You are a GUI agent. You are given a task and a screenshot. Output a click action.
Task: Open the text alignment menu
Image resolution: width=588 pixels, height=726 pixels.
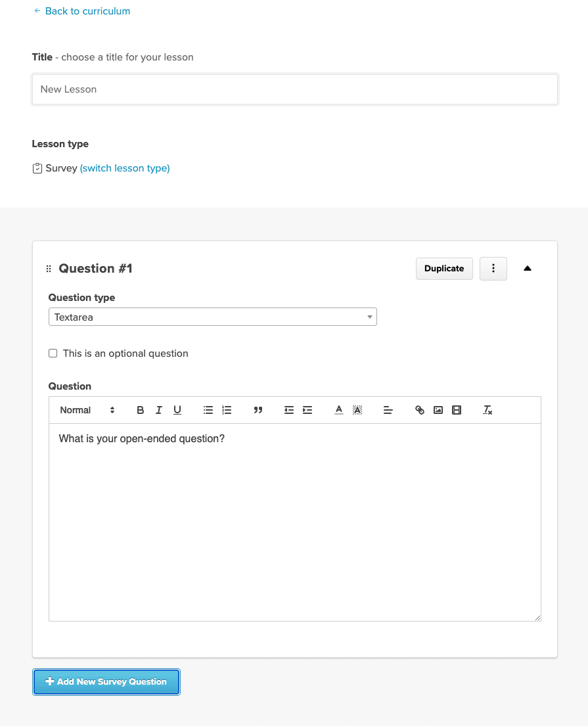coord(388,410)
